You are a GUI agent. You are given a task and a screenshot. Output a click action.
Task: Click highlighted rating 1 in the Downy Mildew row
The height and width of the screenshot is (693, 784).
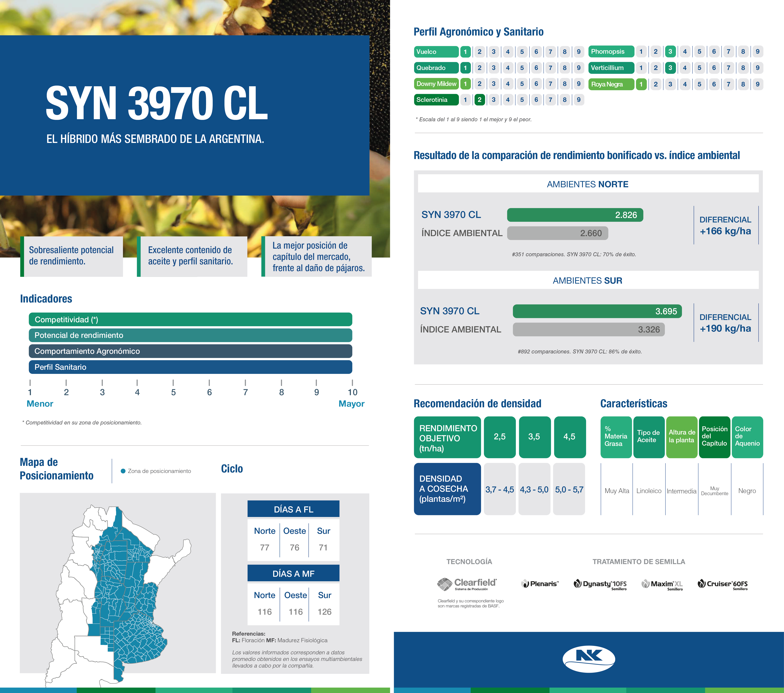[x=465, y=84]
